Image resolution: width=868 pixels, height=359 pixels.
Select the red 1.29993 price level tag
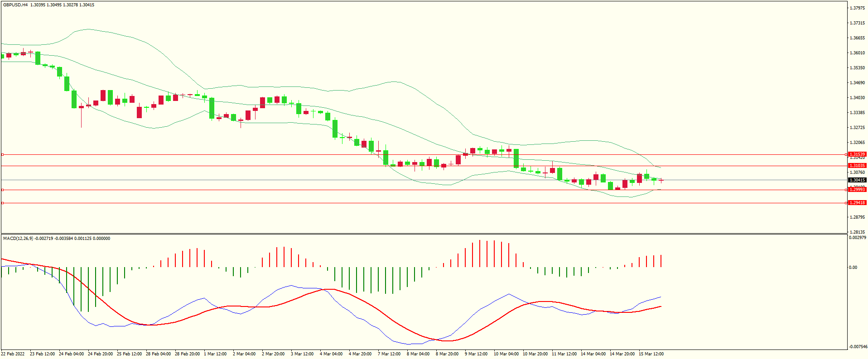tap(857, 190)
